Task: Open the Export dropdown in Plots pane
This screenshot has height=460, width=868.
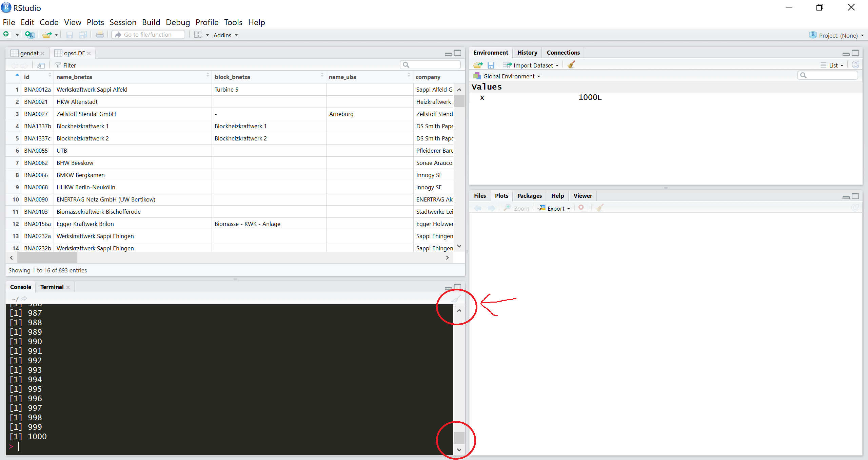Action: [x=555, y=208]
